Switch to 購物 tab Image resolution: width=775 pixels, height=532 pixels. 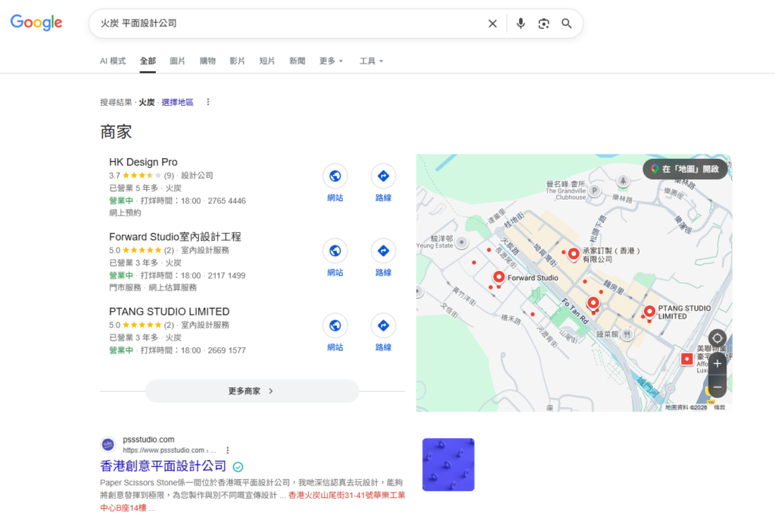(x=207, y=61)
